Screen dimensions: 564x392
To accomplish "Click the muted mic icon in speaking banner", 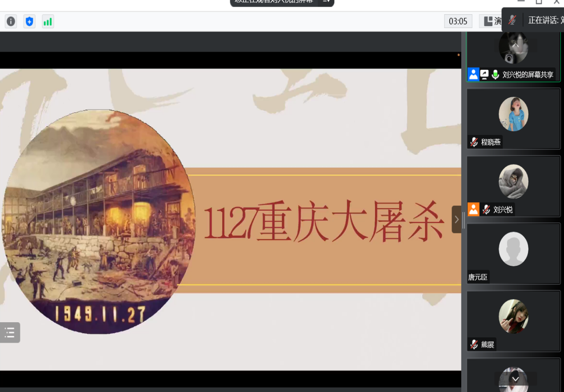I will click(512, 20).
